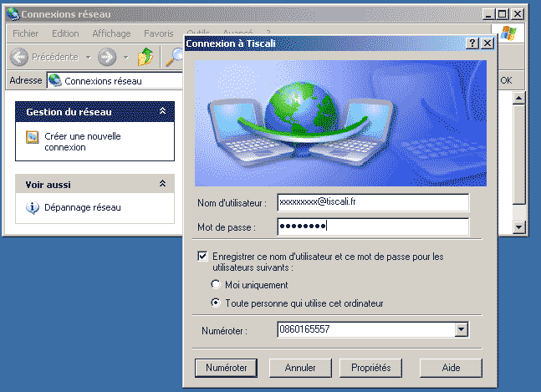This screenshot has width=541, height=392.
Task: Toggle the Enregistrer ce nom d'utilisateur checkbox
Action: [202, 256]
